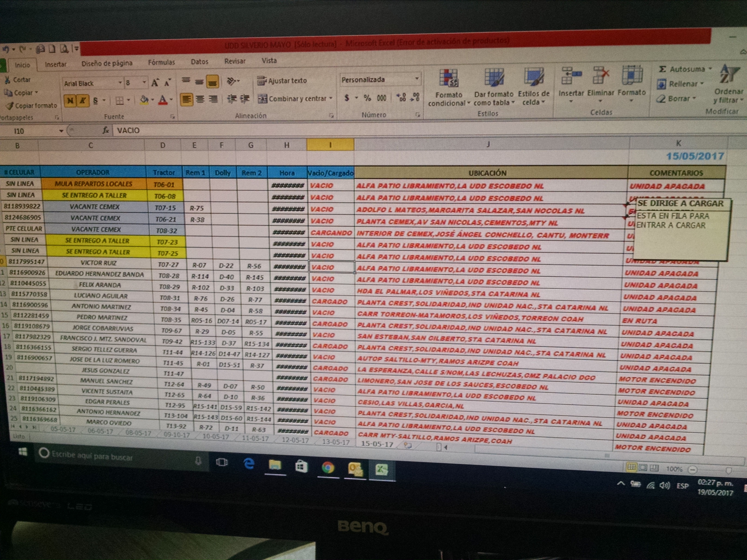747x560 pixels.
Task: Open Chrome from the taskbar
Action: tap(328, 467)
